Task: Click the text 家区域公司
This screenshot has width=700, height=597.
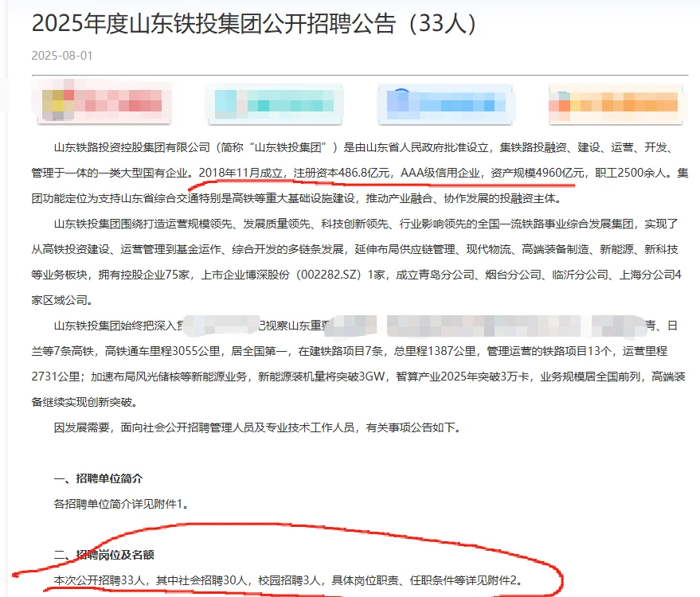Action: (62, 300)
